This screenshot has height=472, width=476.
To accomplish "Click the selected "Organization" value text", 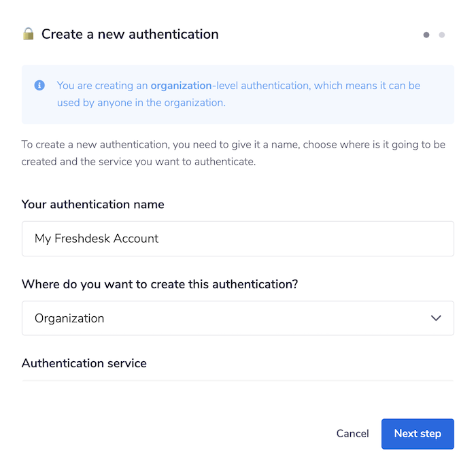I will pyautogui.click(x=69, y=318).
